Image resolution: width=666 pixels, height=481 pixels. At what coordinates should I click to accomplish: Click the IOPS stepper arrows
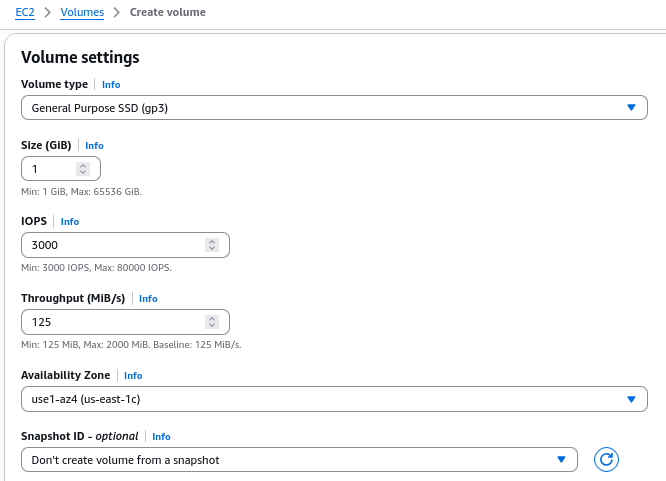[x=212, y=245]
